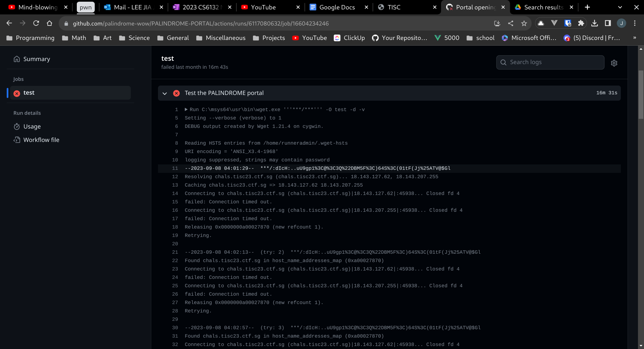The width and height of the screenshot is (644, 349).
Task: Open the browser Downloads icon
Action: pyautogui.click(x=594, y=23)
